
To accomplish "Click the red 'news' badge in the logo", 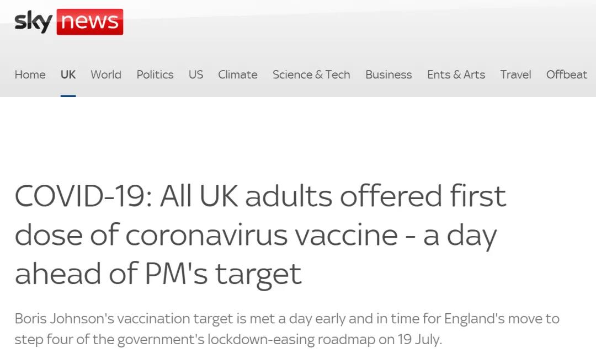I will (x=89, y=22).
